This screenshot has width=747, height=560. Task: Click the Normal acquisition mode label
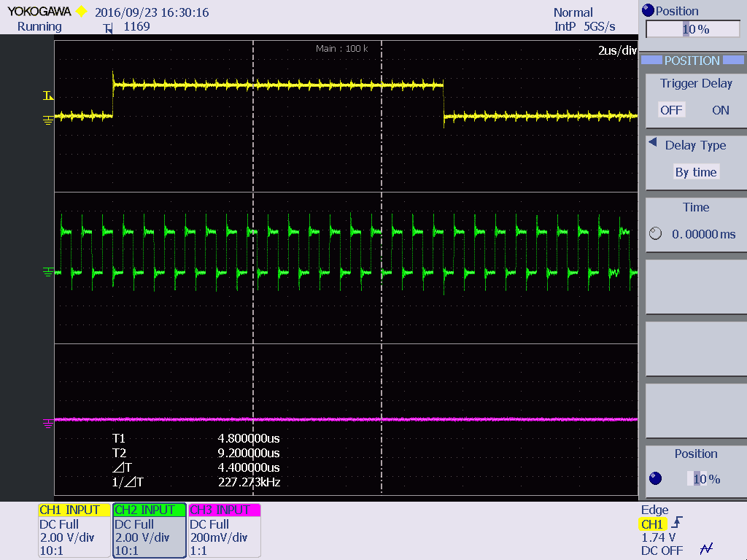coord(573,12)
